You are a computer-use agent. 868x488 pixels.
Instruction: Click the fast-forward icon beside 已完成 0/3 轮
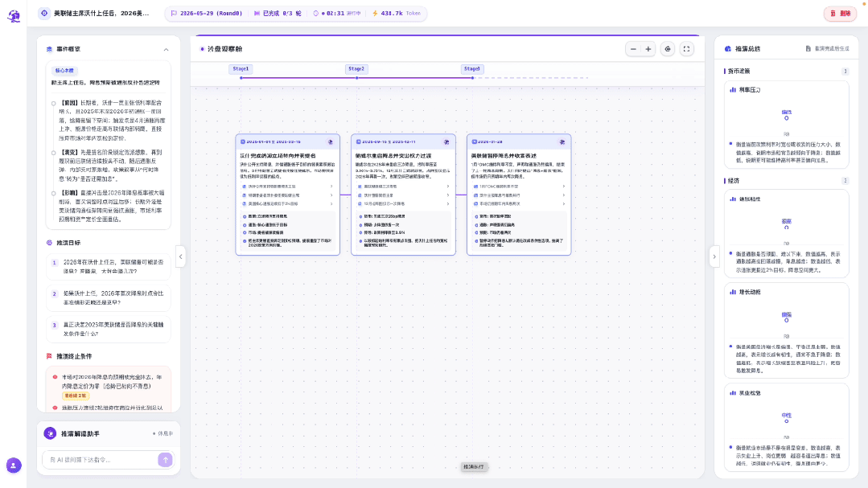(x=257, y=14)
